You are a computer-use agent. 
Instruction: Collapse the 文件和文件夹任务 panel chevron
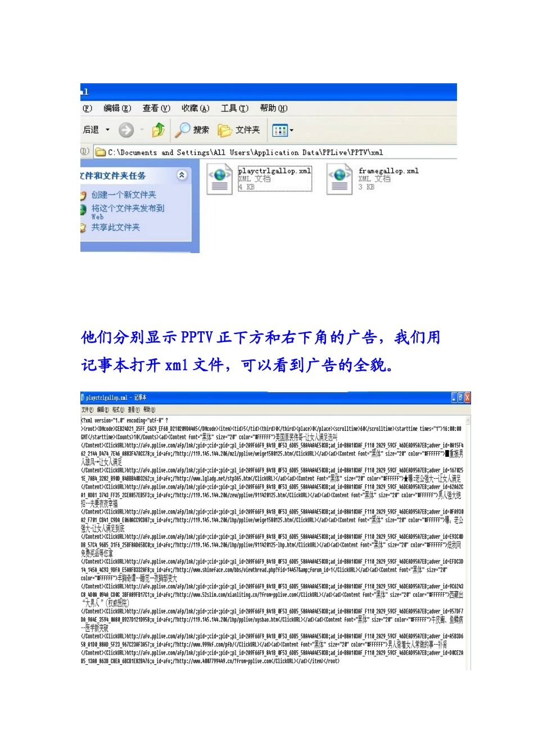pyautogui.click(x=182, y=175)
